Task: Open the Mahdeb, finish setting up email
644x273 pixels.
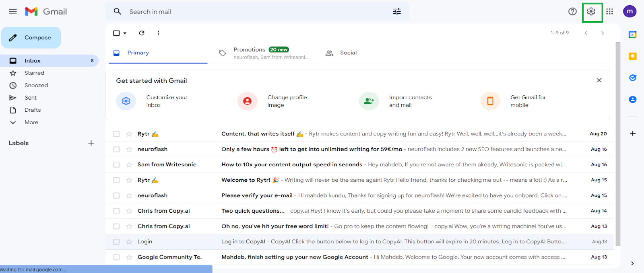Action: tap(359, 257)
